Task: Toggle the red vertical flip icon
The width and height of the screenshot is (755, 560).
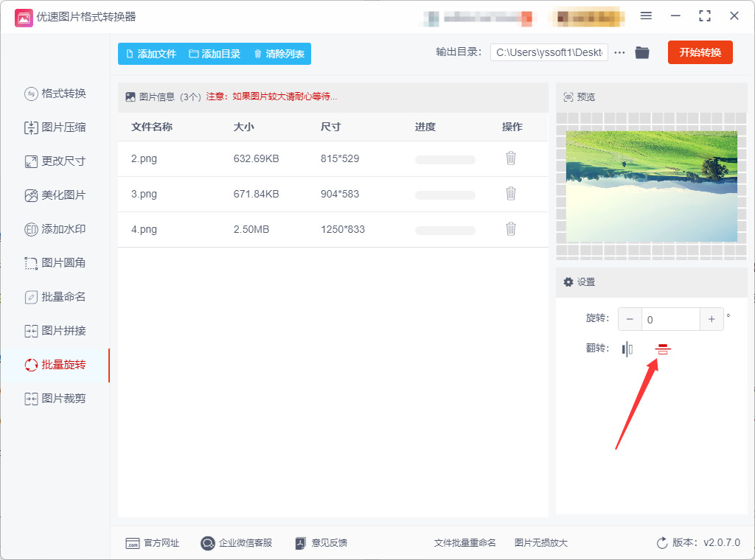Action: (663, 349)
